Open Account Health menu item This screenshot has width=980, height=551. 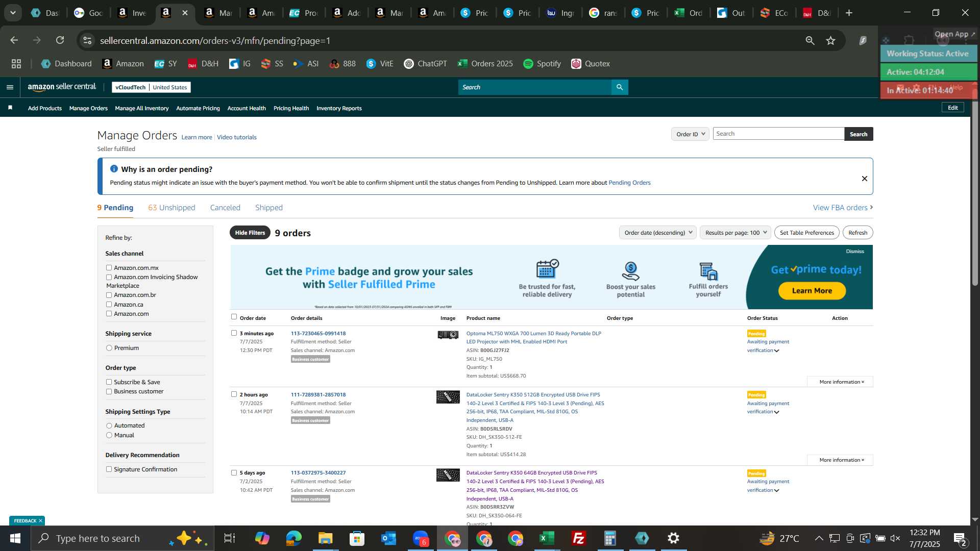pyautogui.click(x=247, y=108)
